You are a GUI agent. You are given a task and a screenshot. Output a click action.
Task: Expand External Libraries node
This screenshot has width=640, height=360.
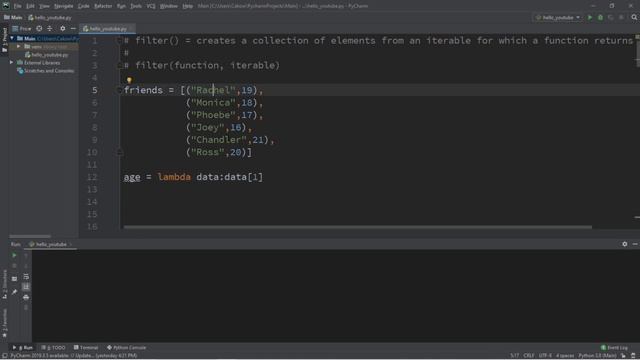point(12,63)
